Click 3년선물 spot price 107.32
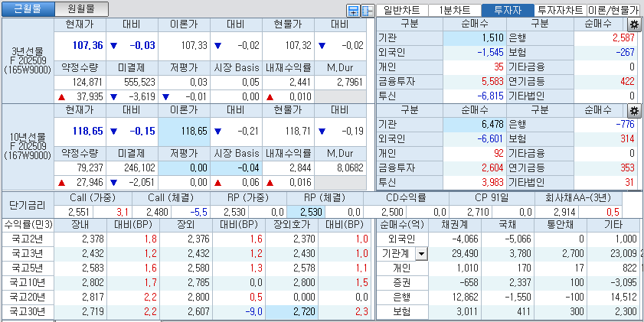Screen dimensions: 644x322 click(x=298, y=46)
